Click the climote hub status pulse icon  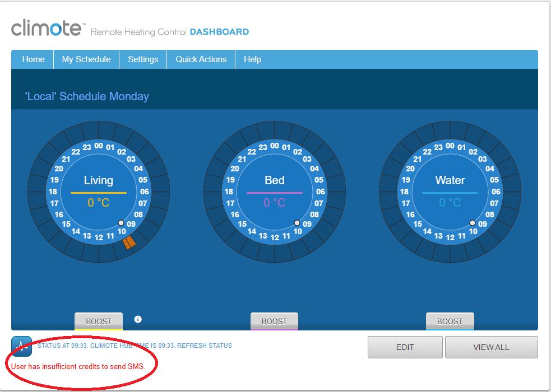(21, 346)
